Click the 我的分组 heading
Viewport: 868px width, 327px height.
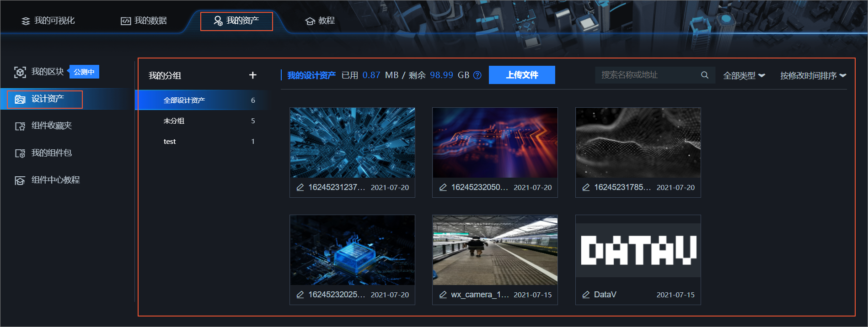pyautogui.click(x=165, y=75)
